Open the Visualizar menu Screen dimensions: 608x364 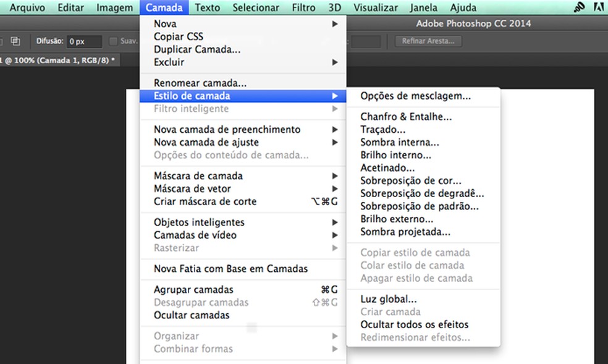(x=376, y=7)
